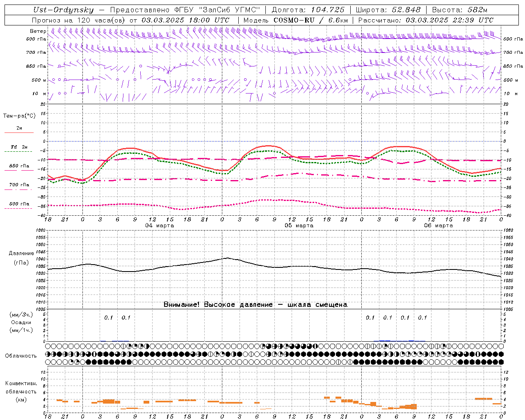
Task: Click the model name 'COSMO-RU / 6.6км'
Action: [310, 20]
